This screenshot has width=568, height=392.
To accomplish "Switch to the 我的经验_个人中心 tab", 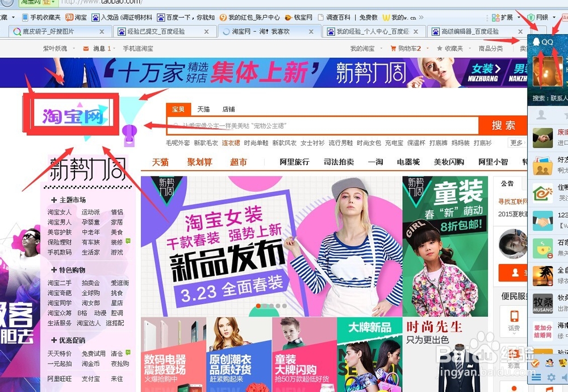I will click(x=373, y=32).
